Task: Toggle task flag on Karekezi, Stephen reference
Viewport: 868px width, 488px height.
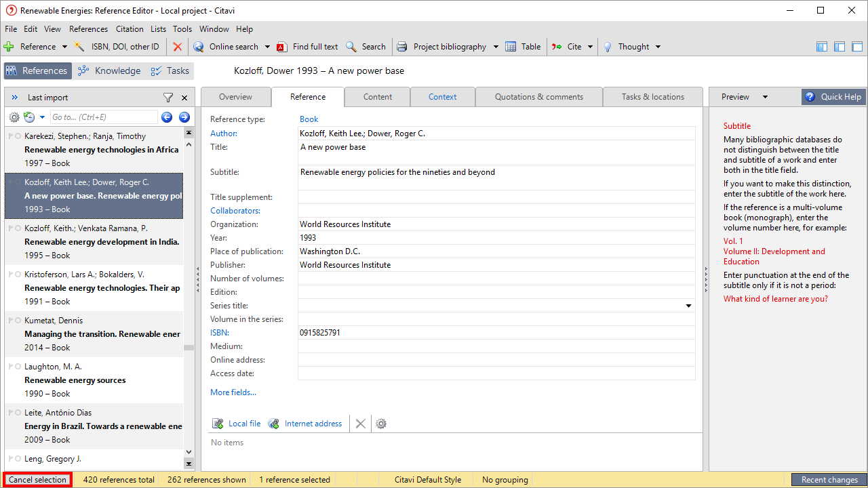Action: coord(10,136)
